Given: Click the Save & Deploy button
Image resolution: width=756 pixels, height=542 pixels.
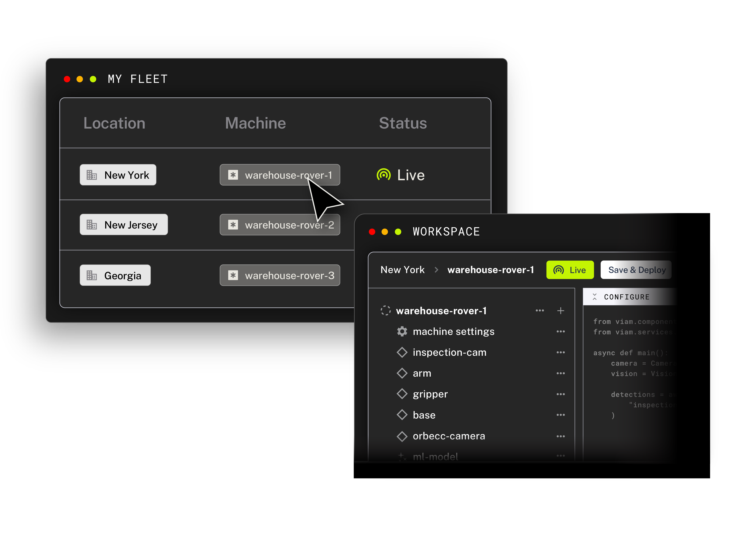Looking at the screenshot, I should pos(636,269).
